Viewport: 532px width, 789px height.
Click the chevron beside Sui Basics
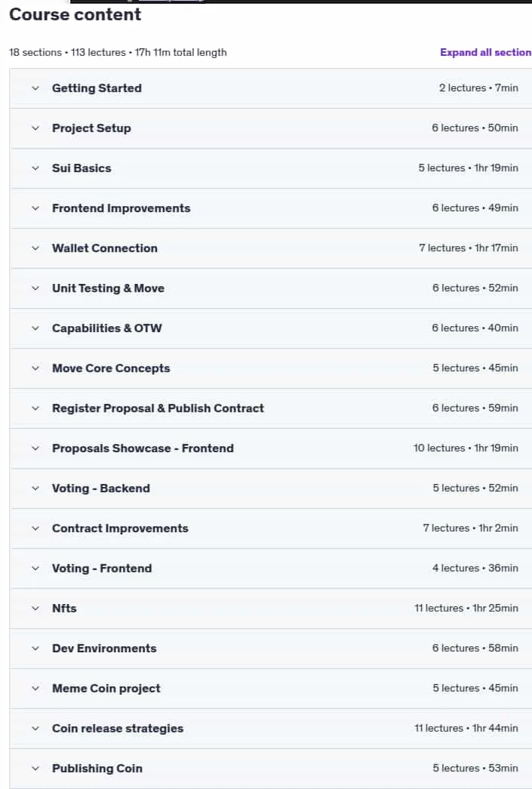[x=35, y=168]
